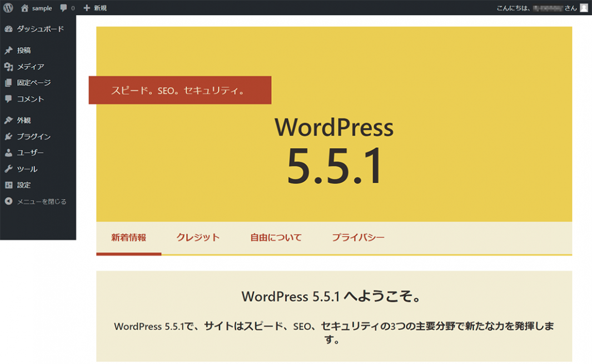The height and width of the screenshot is (364, 592).
Task: Click the 固定ページ pages icon
Action: [x=8, y=83]
